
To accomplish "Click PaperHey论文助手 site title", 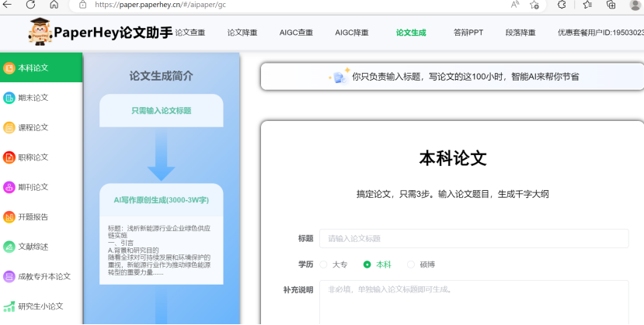I will click(x=113, y=33).
